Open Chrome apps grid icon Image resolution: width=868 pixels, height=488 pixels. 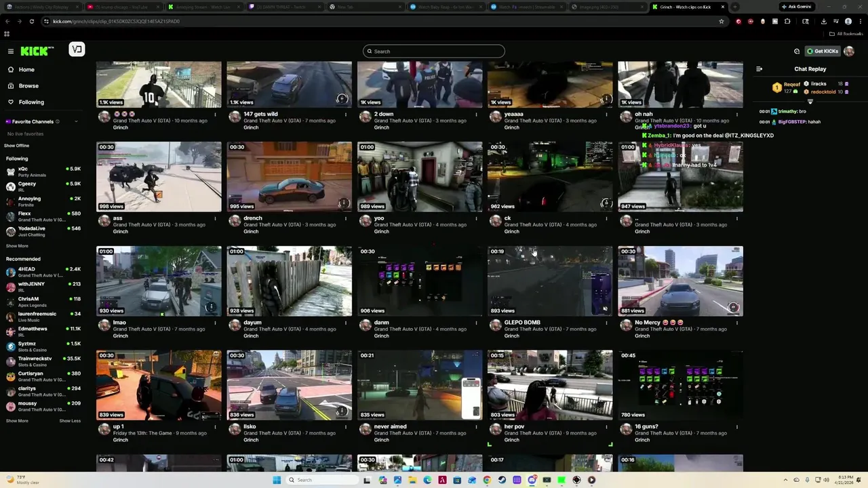(7, 33)
